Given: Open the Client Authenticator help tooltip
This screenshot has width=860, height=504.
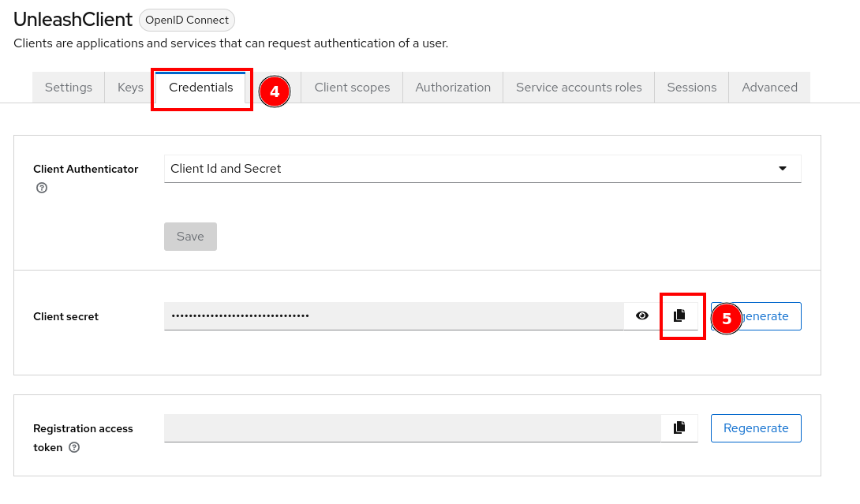Looking at the screenshot, I should (41, 188).
